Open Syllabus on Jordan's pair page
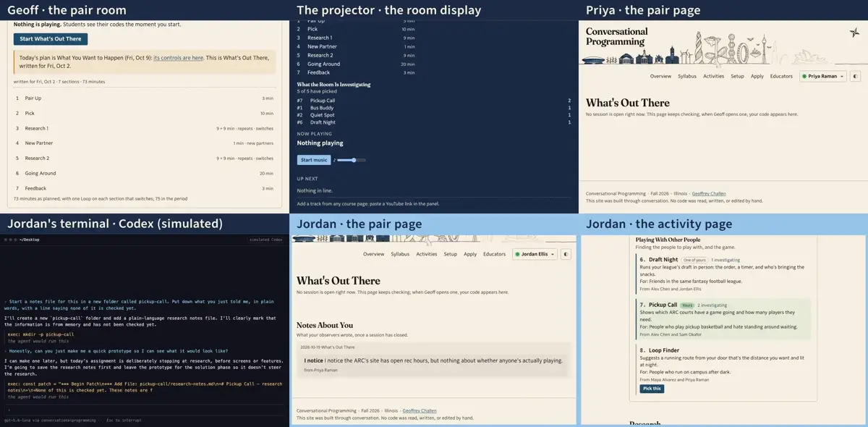Image resolution: width=868 pixels, height=427 pixels. coord(400,254)
